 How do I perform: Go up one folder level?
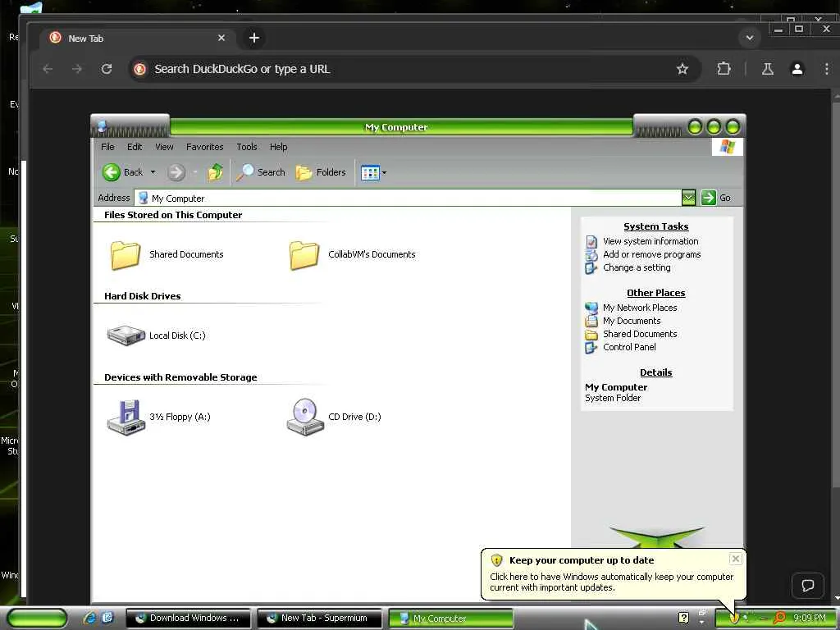click(216, 172)
